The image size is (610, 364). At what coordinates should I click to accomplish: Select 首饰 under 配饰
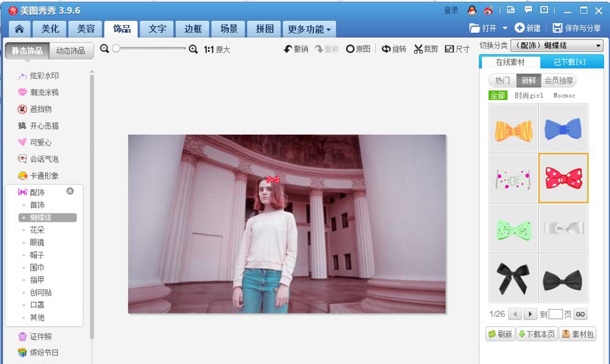(x=37, y=205)
